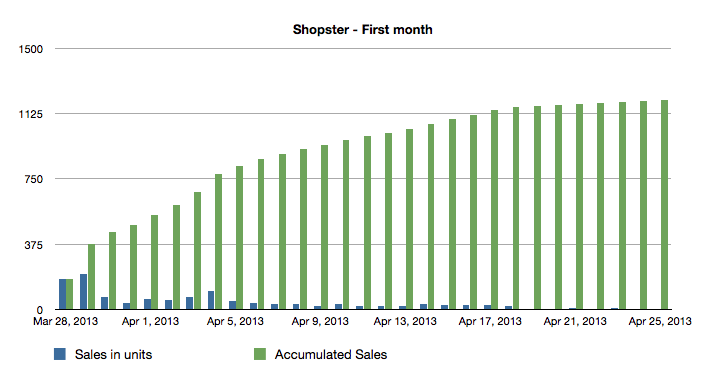Click the Apr 17, 2013 axis label

click(490, 321)
